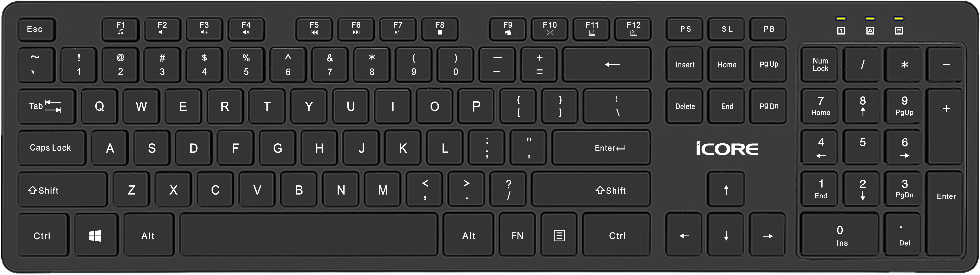Screen dimensions: 980x275
Task: Click the up arrow key below iCORE logo
Action: pyautogui.click(x=726, y=189)
